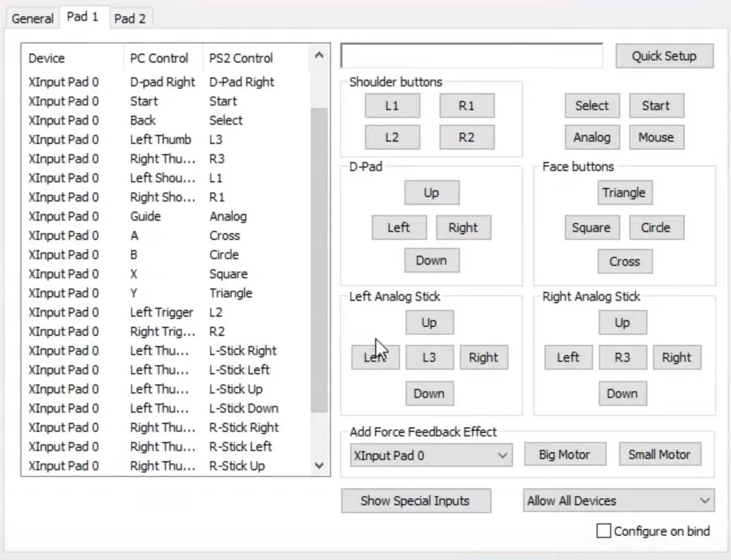Bind the Cross face button

click(625, 261)
